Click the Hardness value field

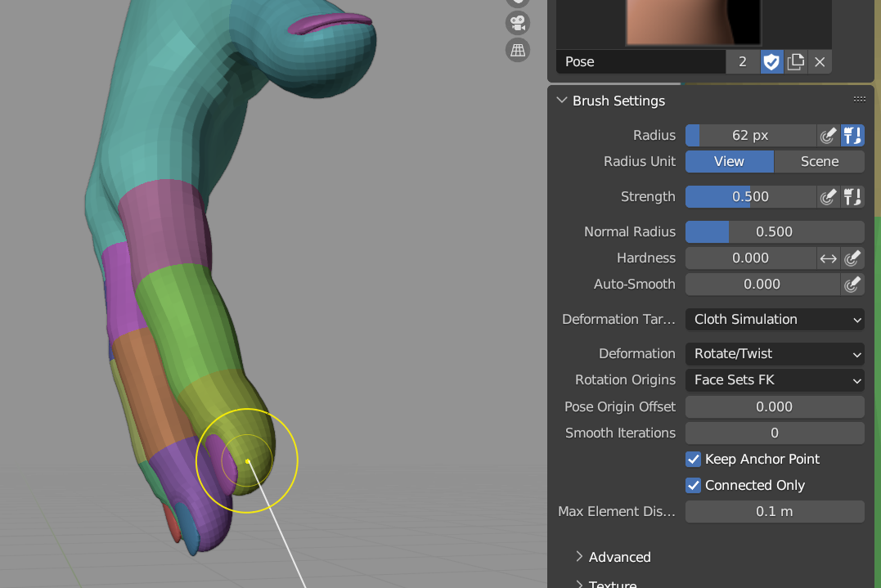tap(751, 258)
